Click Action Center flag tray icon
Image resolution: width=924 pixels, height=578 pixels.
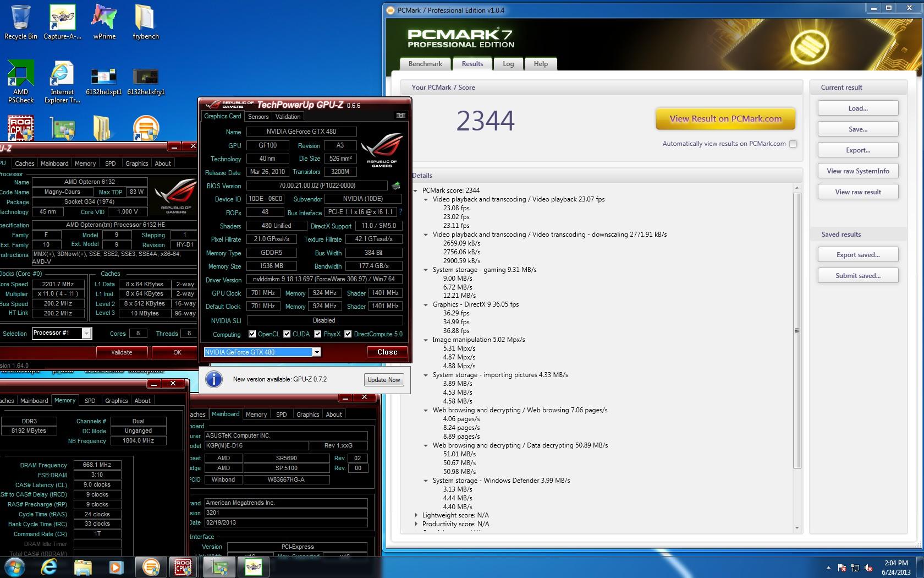[842, 568]
